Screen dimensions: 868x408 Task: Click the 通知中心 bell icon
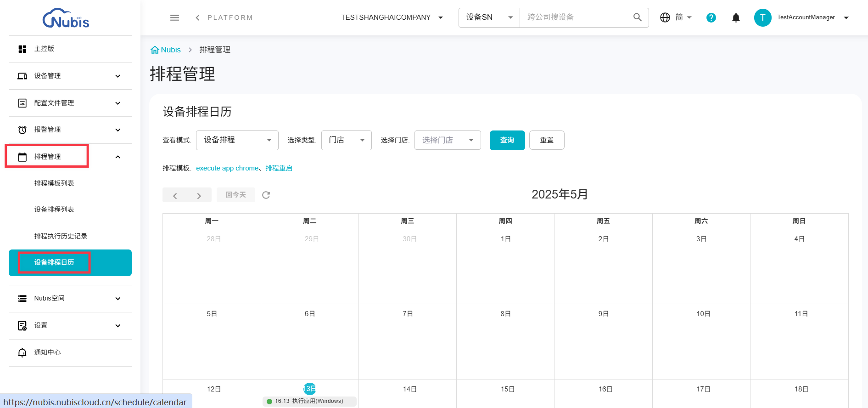22,352
